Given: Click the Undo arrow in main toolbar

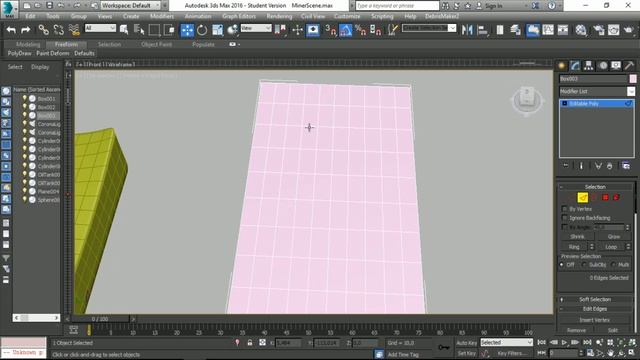Looking at the screenshot, I should click(x=11, y=30).
